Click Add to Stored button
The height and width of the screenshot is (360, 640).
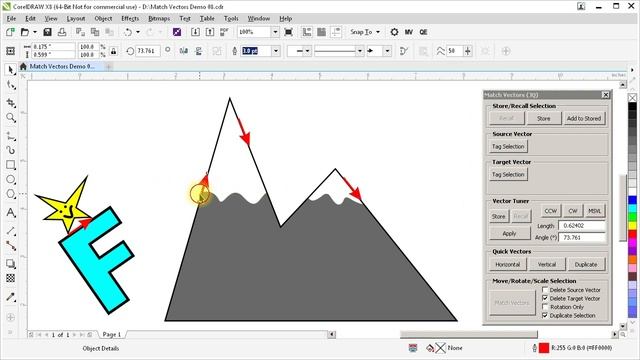[x=584, y=118]
